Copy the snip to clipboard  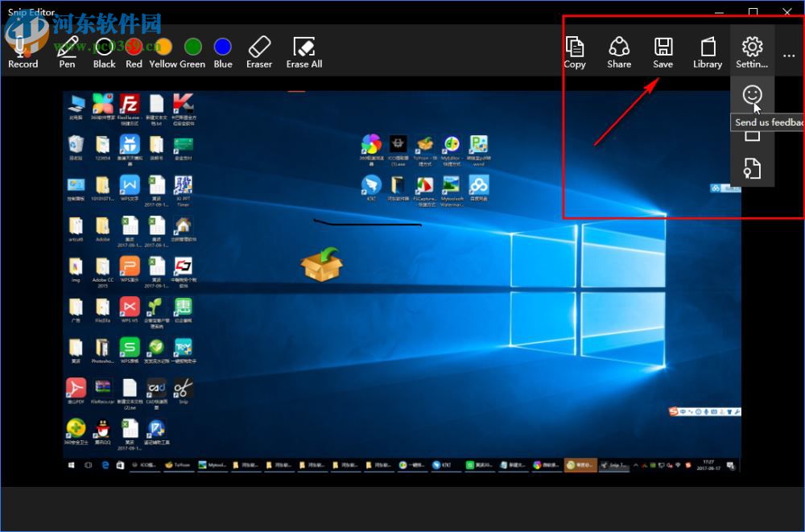(575, 52)
